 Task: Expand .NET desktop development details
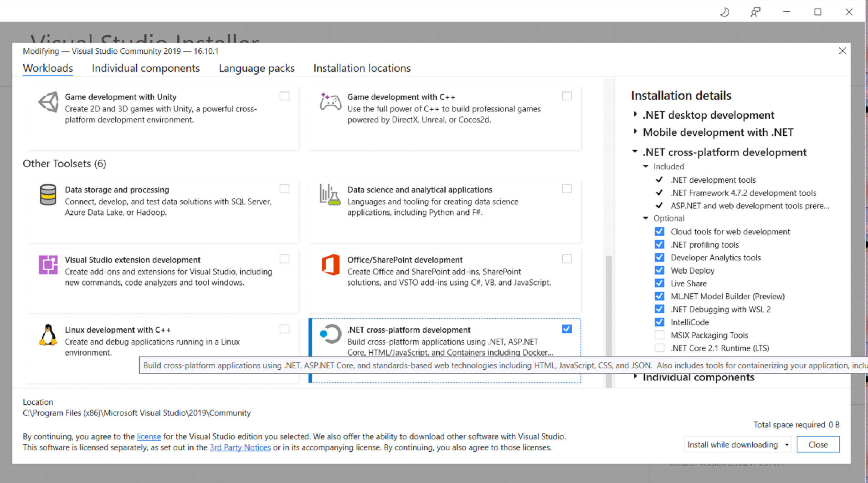pos(635,115)
